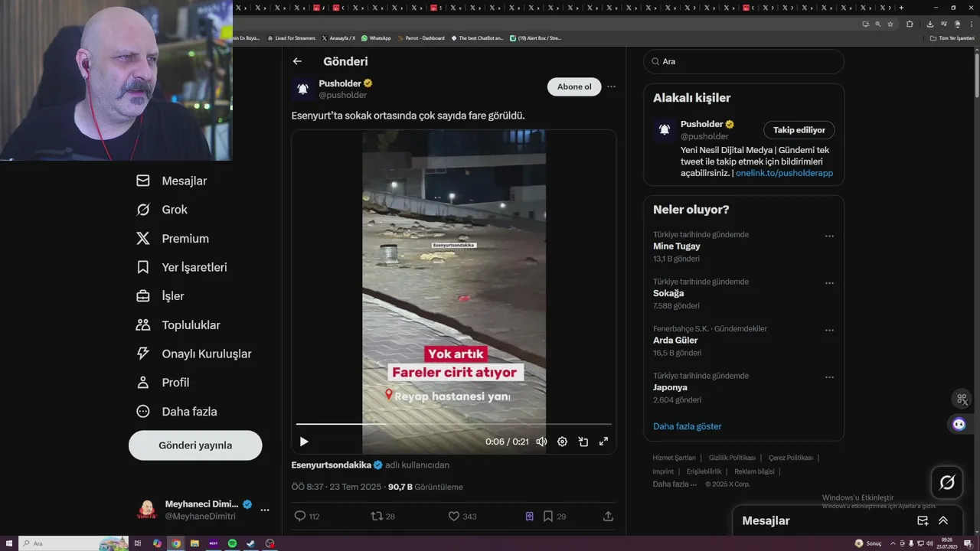980x551 pixels.
Task: Open Premium in the sidebar
Action: [172, 239]
